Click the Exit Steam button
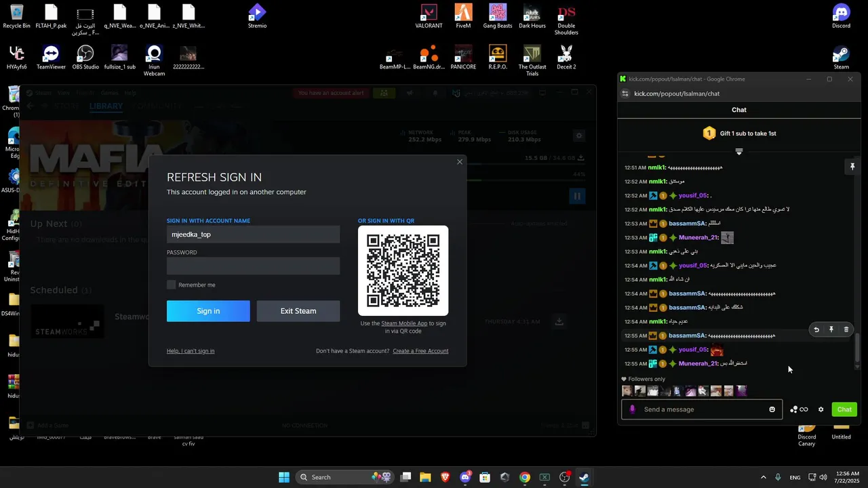Viewport: 868px width, 488px height. point(298,311)
